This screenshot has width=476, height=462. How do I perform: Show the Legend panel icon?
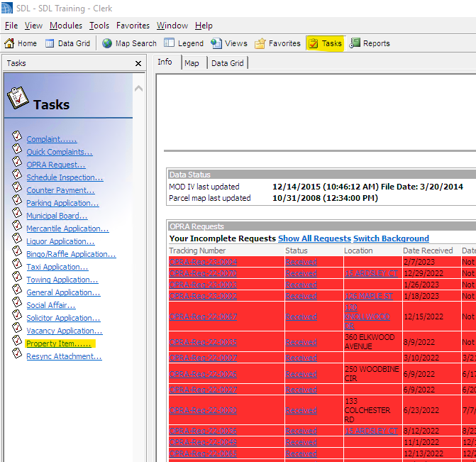[x=169, y=43]
